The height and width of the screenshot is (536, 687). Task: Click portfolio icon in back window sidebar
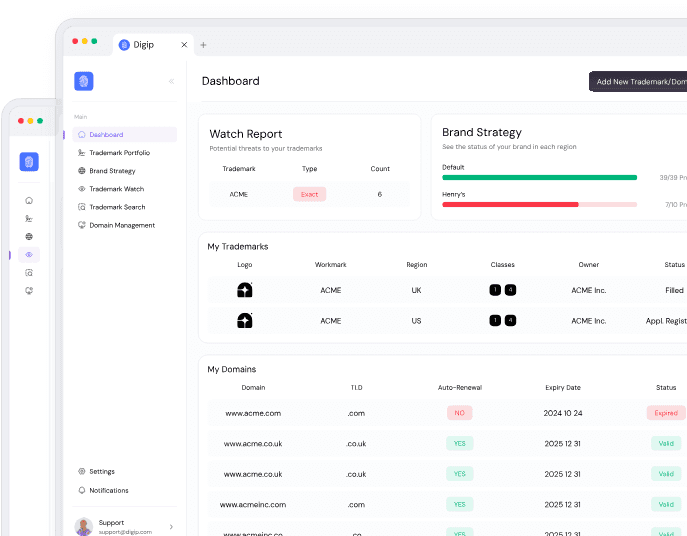(x=29, y=219)
